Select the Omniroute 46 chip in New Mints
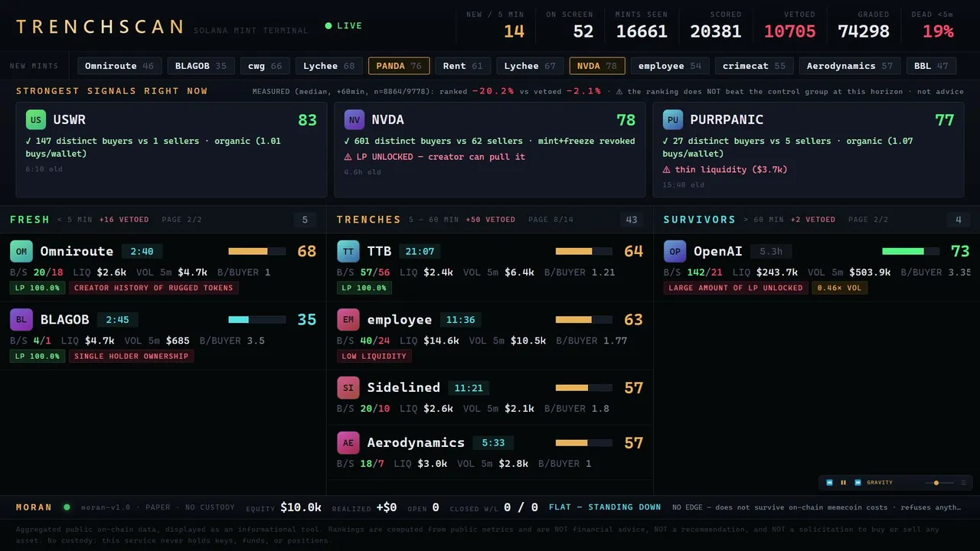This screenshot has height=551, width=980. (x=119, y=66)
